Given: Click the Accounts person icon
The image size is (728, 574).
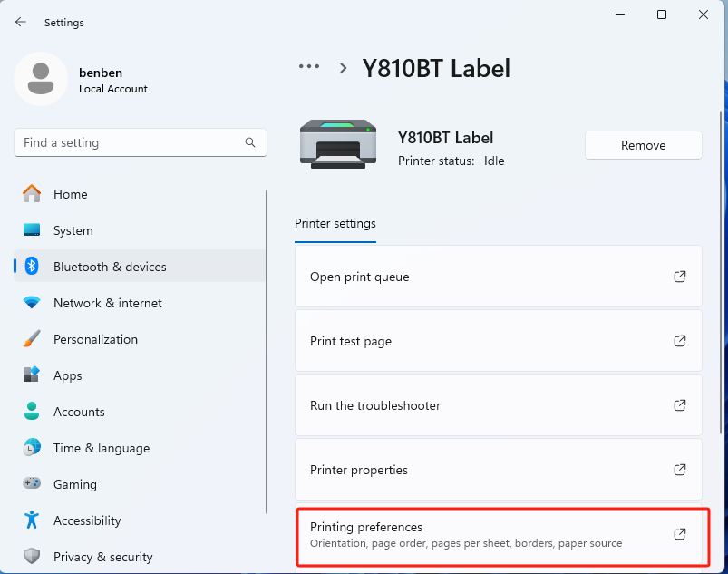Looking at the screenshot, I should (32, 411).
